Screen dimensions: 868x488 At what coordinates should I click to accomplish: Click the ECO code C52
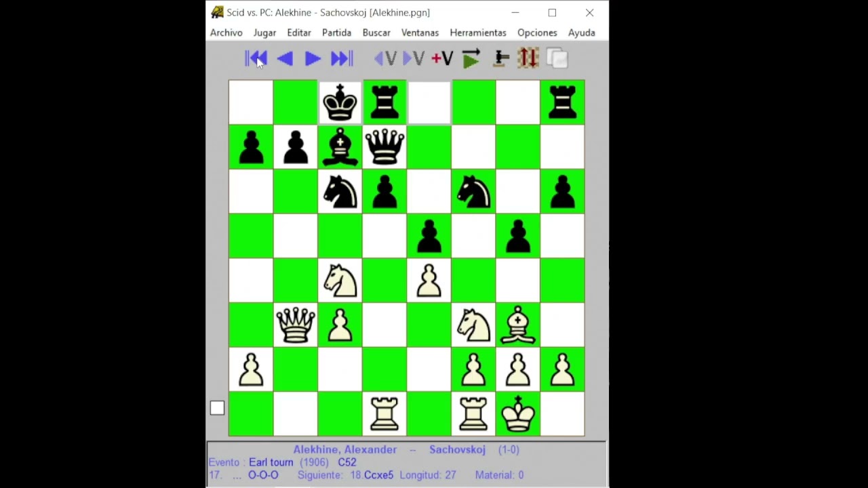(x=347, y=462)
